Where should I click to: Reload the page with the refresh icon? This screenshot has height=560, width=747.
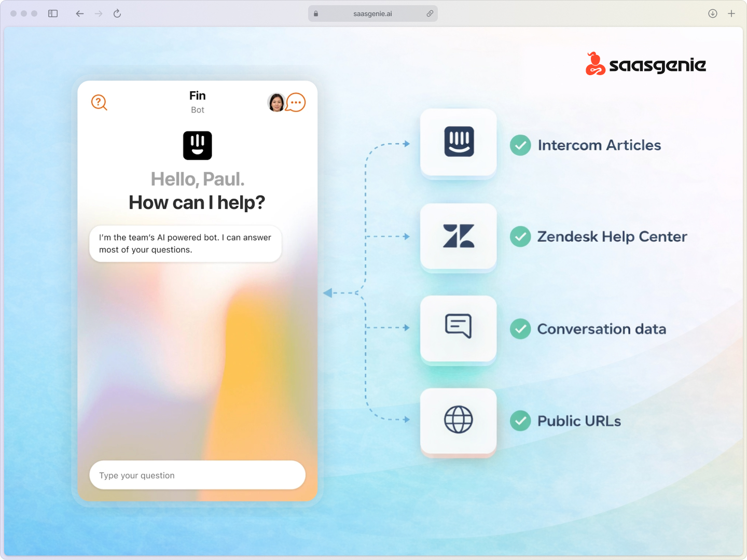(x=117, y=13)
